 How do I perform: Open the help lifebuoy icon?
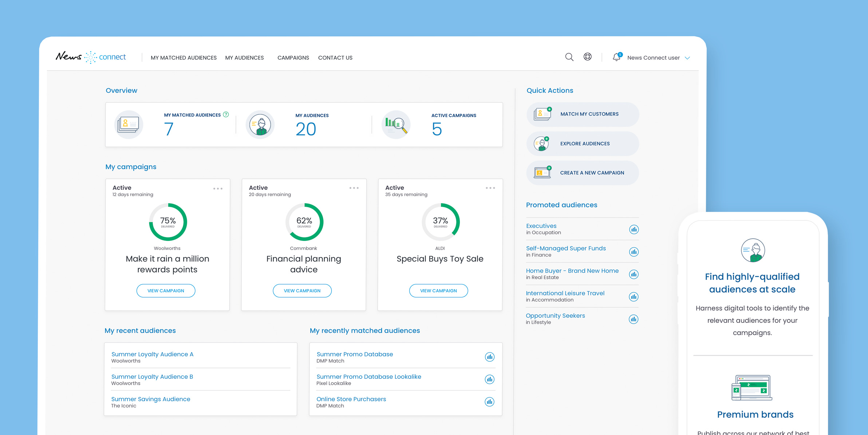point(587,57)
